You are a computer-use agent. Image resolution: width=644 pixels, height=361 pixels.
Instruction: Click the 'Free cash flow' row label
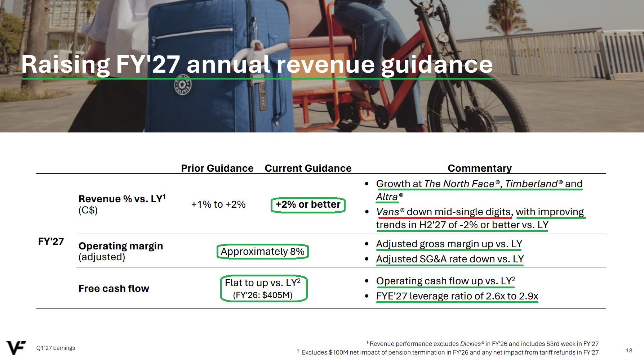pos(114,289)
